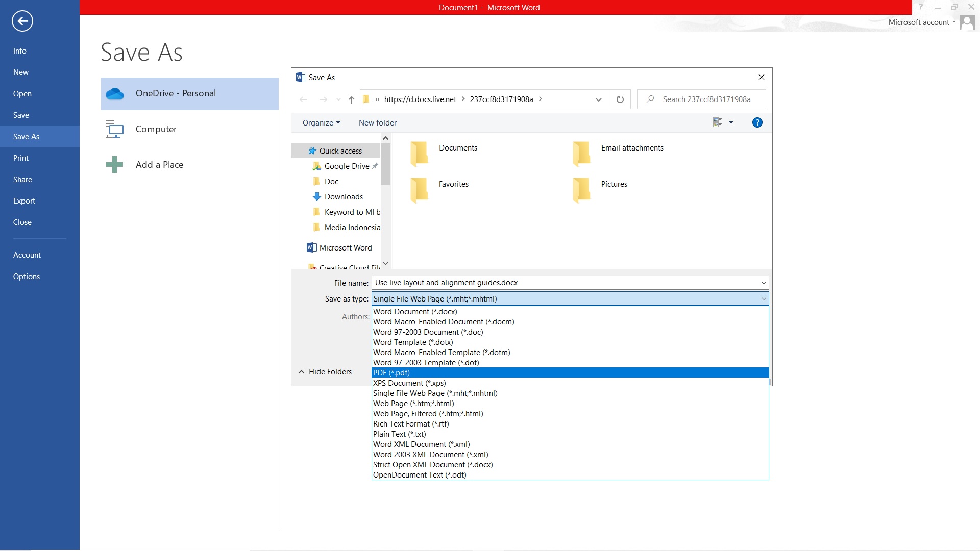Screen dimensions: 980x551
Task: Choose Word Template (*.dotx) type
Action: 570,342
